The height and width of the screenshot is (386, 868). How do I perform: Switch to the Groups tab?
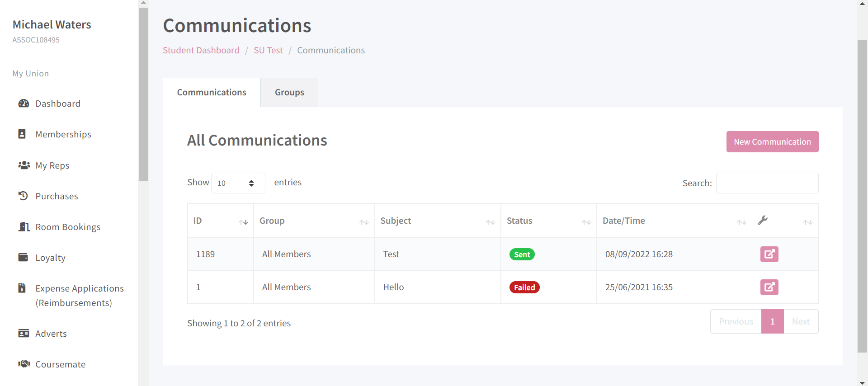(289, 92)
